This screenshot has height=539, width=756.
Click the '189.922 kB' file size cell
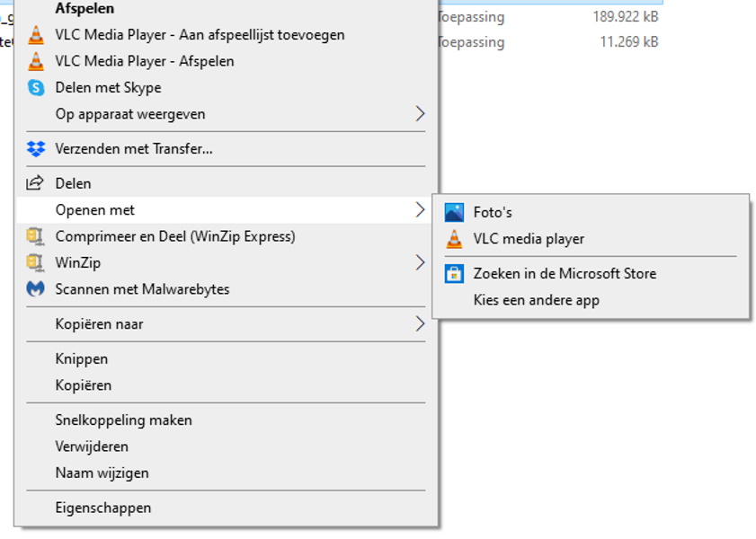626,17
